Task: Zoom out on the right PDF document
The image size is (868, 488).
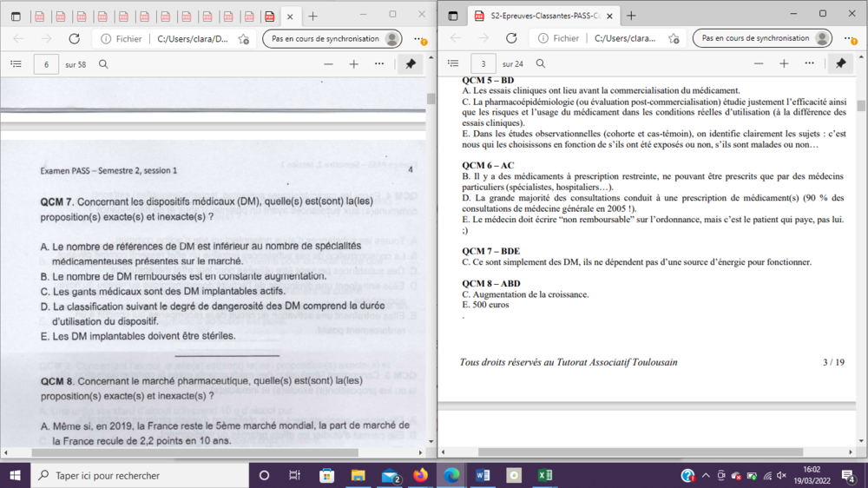Action: pyautogui.click(x=759, y=64)
